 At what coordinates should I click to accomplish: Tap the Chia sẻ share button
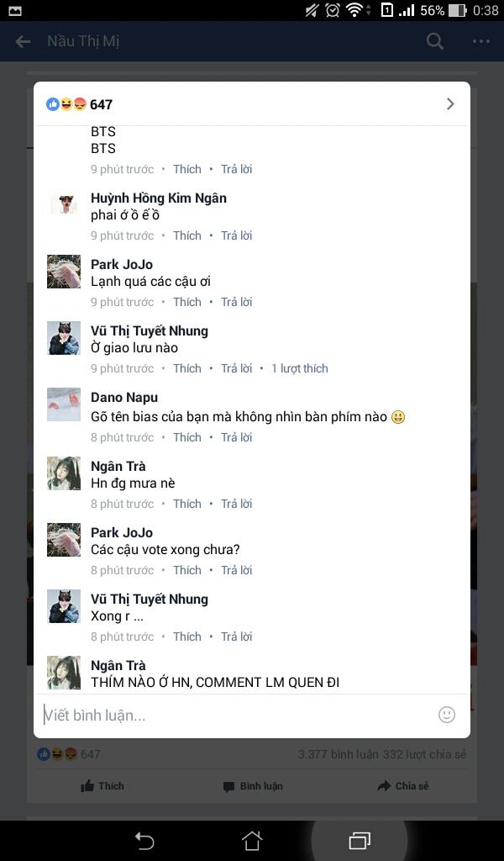403,786
